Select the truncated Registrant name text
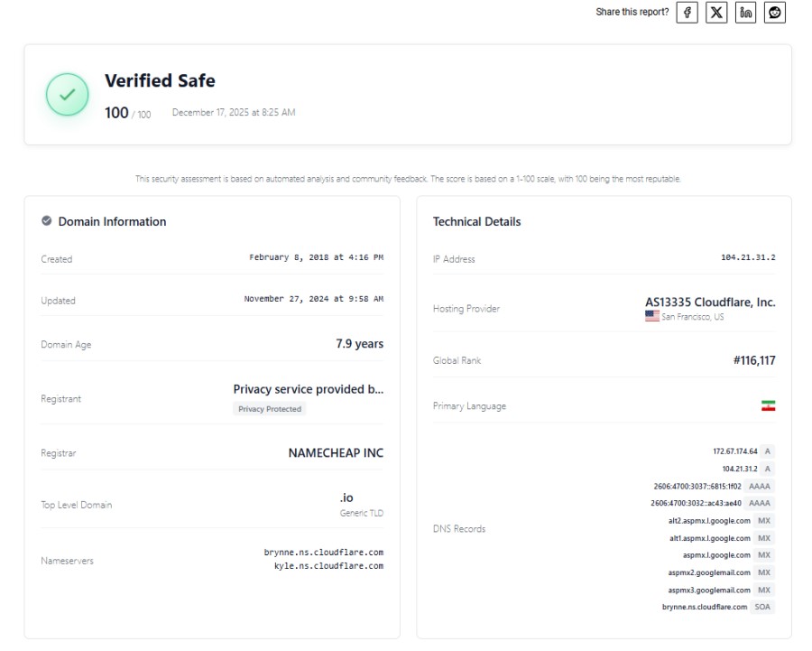 pyautogui.click(x=309, y=389)
